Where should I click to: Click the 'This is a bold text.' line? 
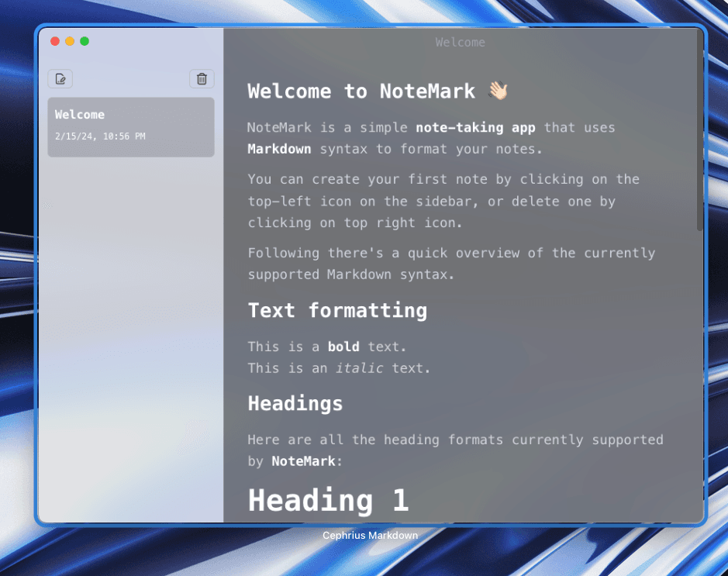(x=327, y=347)
